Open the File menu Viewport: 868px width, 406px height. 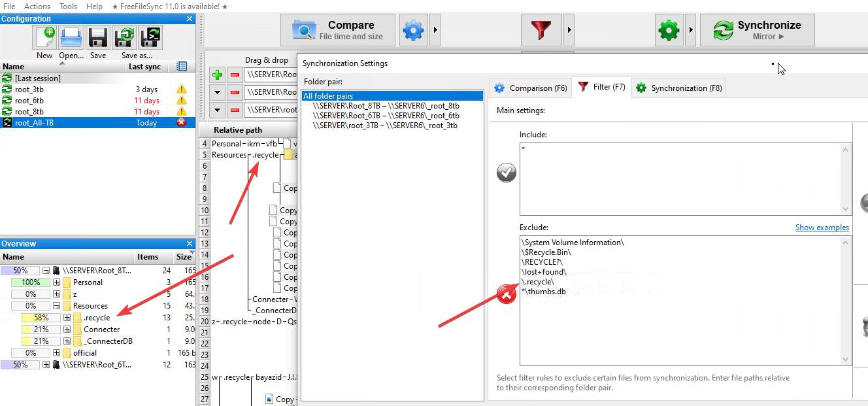tap(9, 6)
